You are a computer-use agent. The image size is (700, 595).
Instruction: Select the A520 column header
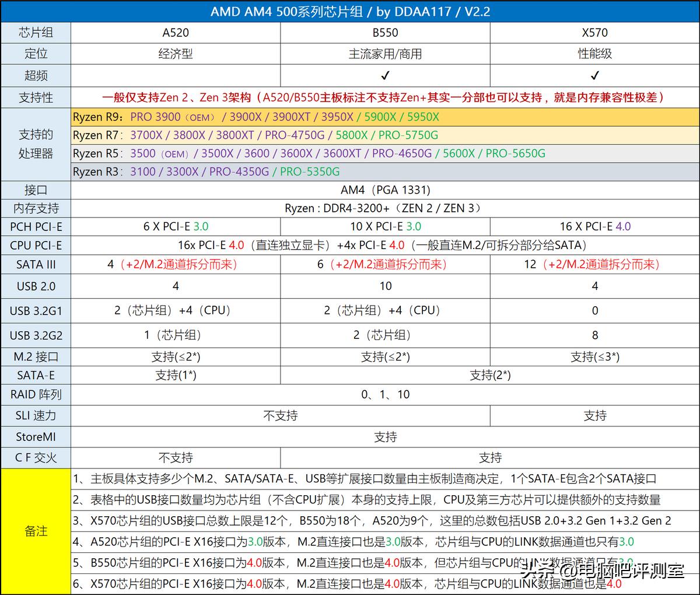(x=176, y=33)
